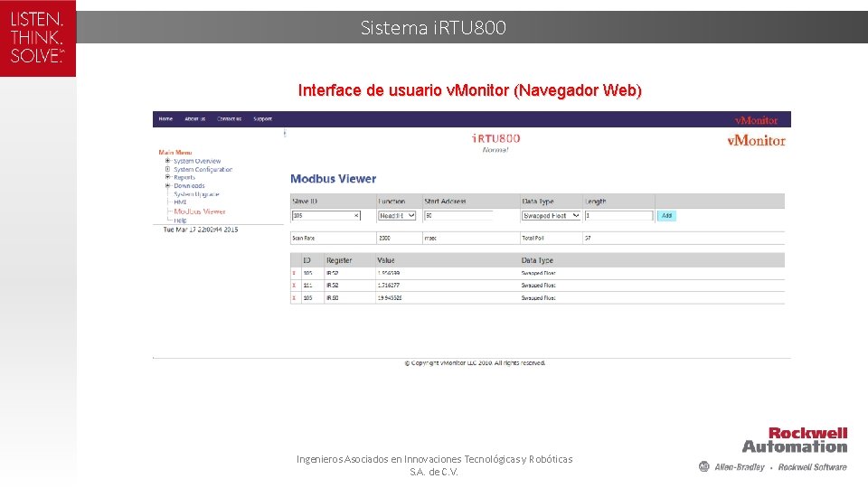
Task: Click the date and time under the menu
Action: coord(201,229)
